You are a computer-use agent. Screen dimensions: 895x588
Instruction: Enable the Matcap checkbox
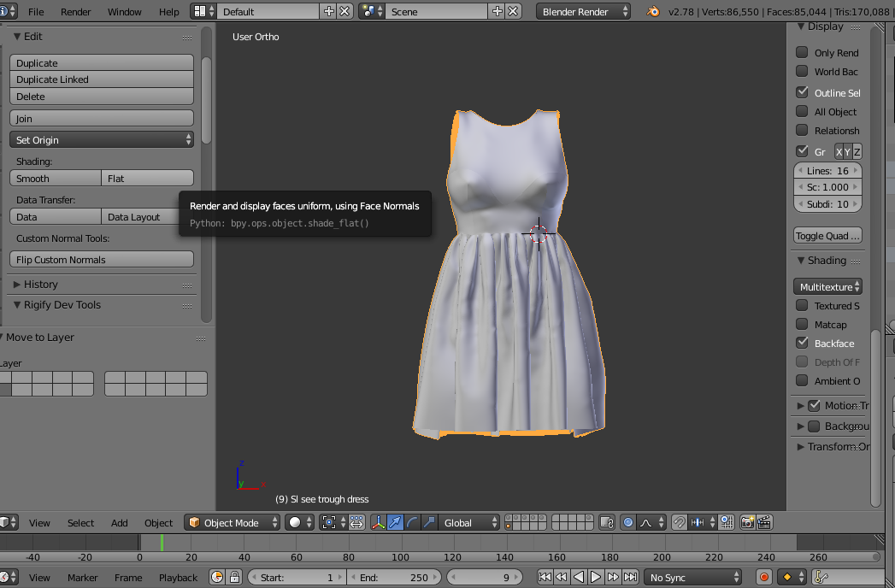802,324
